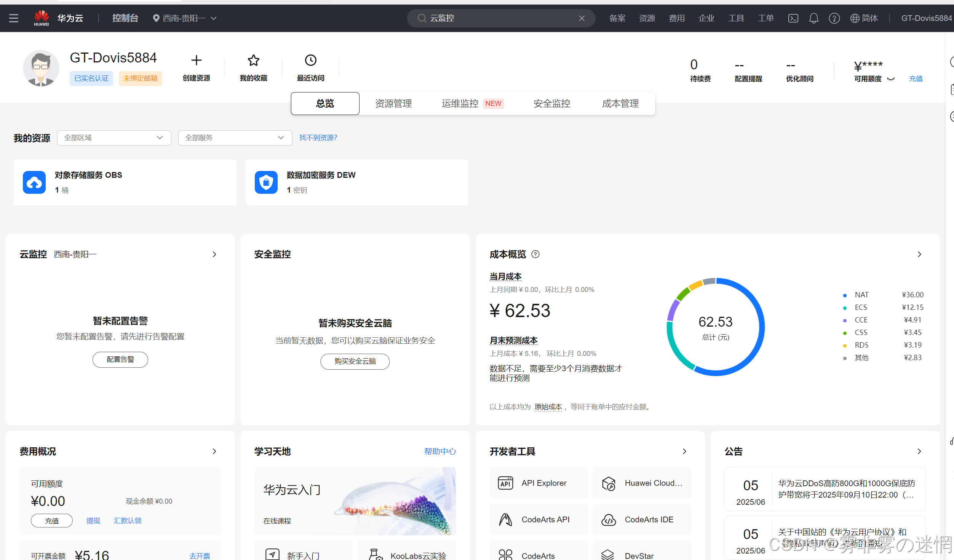Open 我的收藏 star icon
The image size is (954, 560).
point(253,60)
